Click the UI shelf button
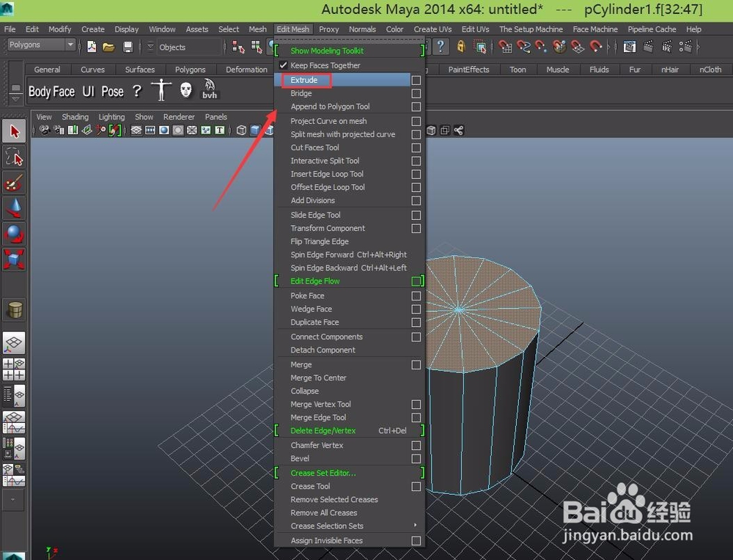 (x=89, y=91)
